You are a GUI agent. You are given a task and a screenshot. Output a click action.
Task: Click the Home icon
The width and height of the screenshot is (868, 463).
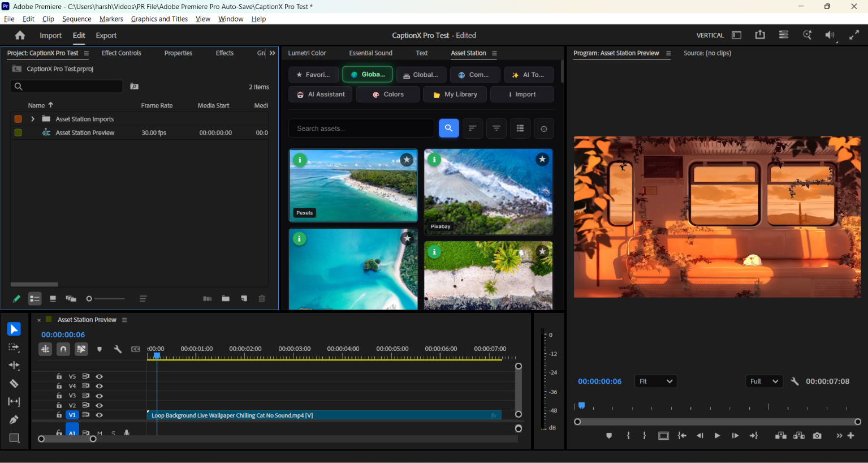tap(20, 35)
